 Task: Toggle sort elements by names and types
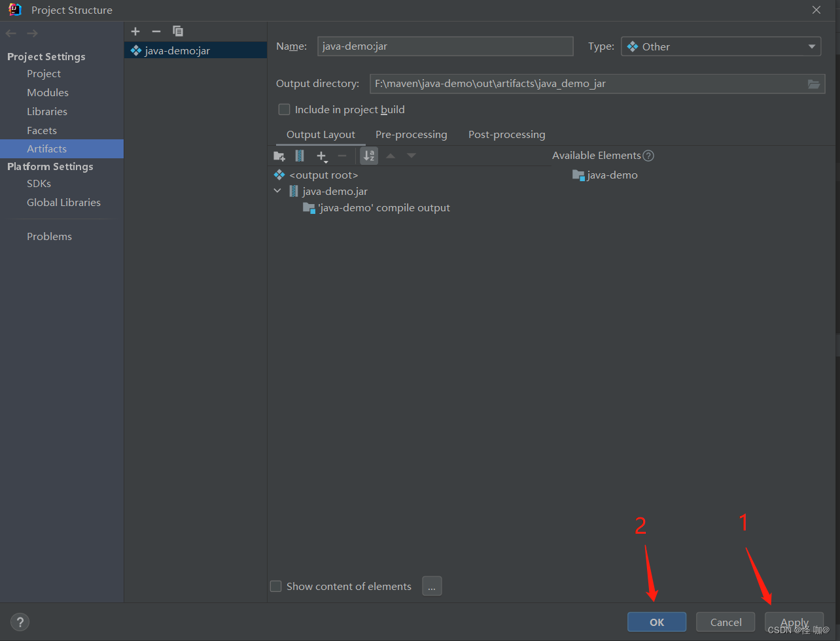(x=369, y=156)
